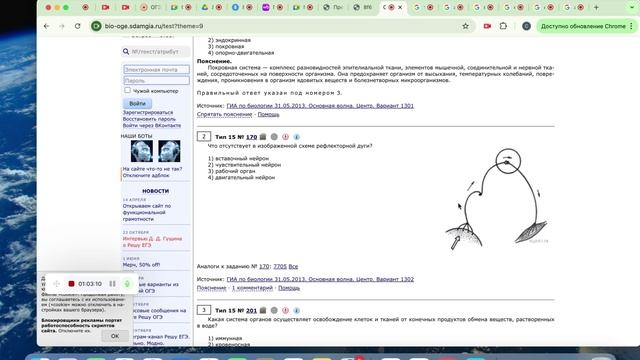Open the 'Восстановить пароль' link

click(149, 119)
